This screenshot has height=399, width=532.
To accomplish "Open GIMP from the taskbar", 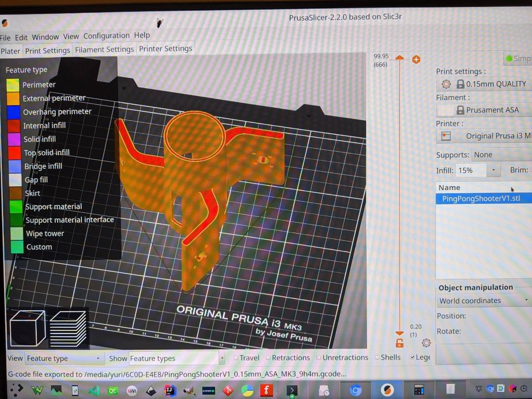I will 189,390.
